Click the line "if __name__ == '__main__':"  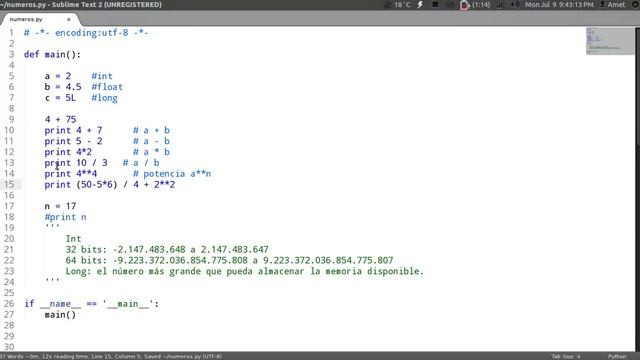[x=91, y=304]
